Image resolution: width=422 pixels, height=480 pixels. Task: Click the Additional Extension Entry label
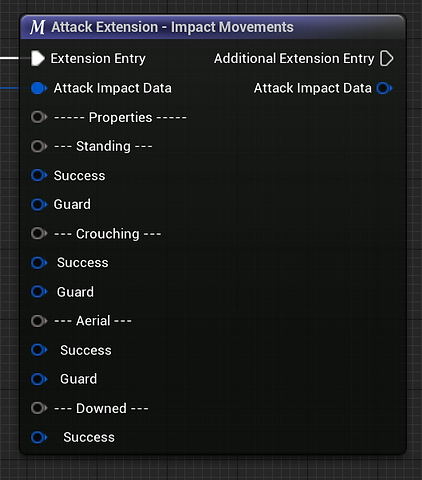point(294,59)
